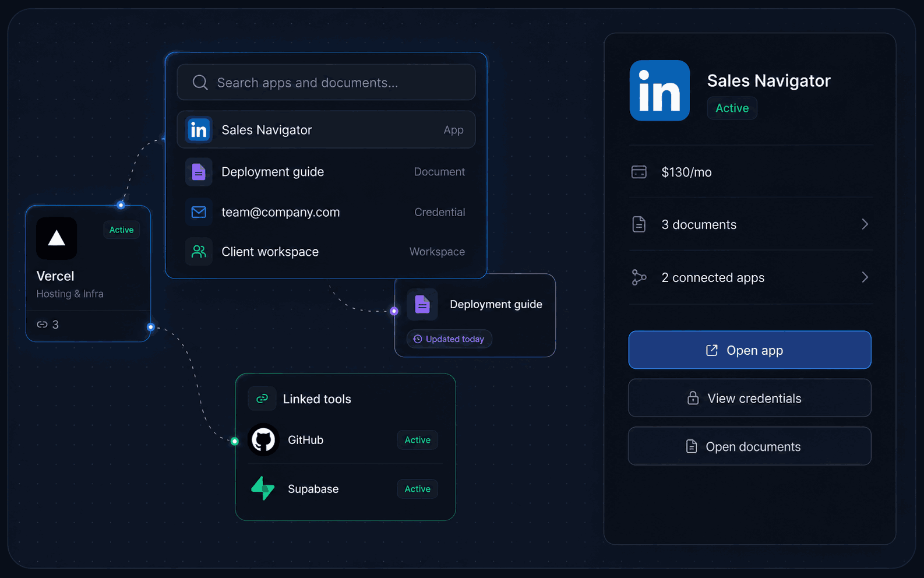This screenshot has height=578, width=924.
Task: Click the green connector node on Linked tools card
Action: point(235,441)
